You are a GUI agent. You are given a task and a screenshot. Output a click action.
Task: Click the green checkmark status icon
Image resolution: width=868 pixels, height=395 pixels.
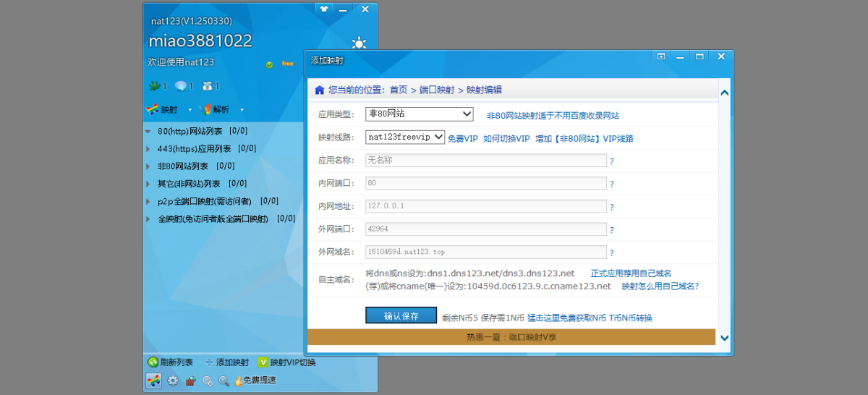(x=269, y=64)
